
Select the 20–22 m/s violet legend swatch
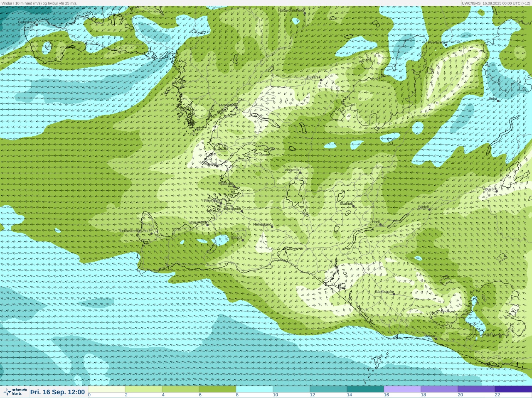pos(476,389)
